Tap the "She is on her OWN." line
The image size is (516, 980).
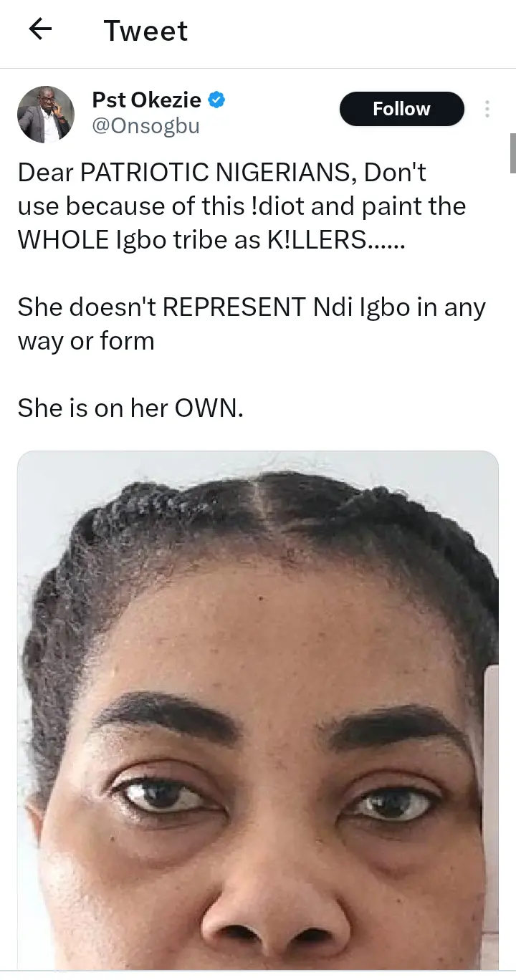(x=130, y=408)
